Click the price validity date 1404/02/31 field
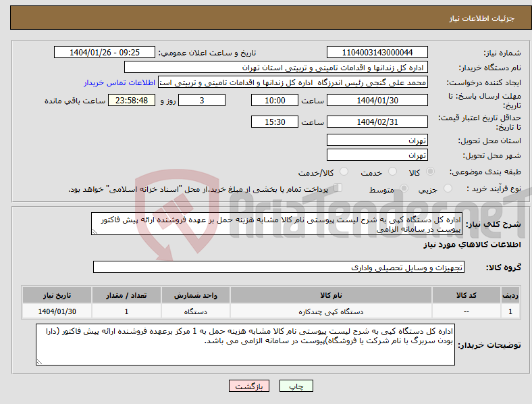The height and width of the screenshot is (404, 532). click(377, 122)
